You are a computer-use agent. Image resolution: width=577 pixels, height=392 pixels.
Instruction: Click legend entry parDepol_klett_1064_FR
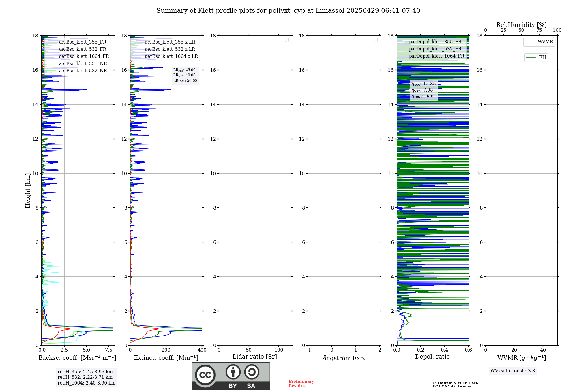[430, 56]
